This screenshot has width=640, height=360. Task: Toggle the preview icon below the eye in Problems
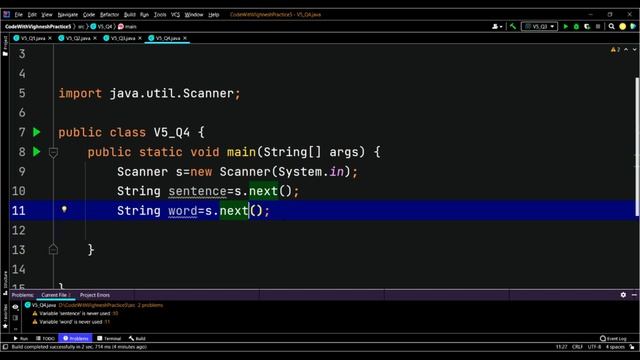pyautogui.click(x=16, y=318)
